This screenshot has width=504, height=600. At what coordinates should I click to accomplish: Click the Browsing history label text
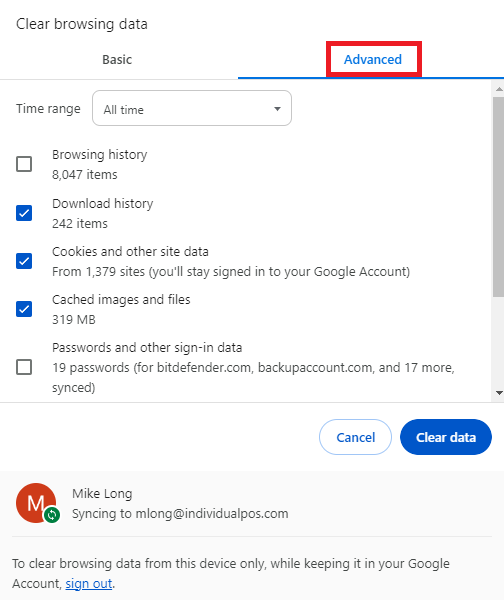pos(99,155)
